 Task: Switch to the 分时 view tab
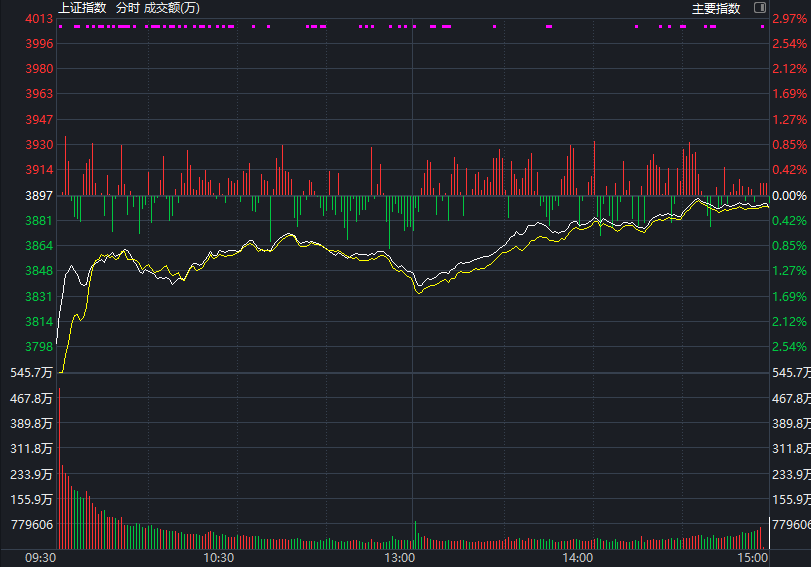[x=127, y=8]
